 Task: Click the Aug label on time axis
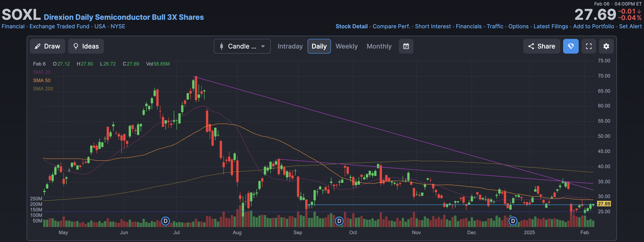pos(237,233)
